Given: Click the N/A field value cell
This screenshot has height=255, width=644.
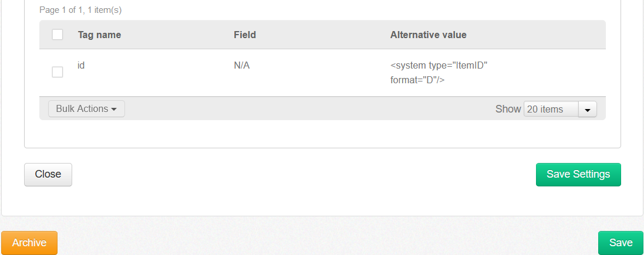Looking at the screenshot, I should tap(242, 66).
